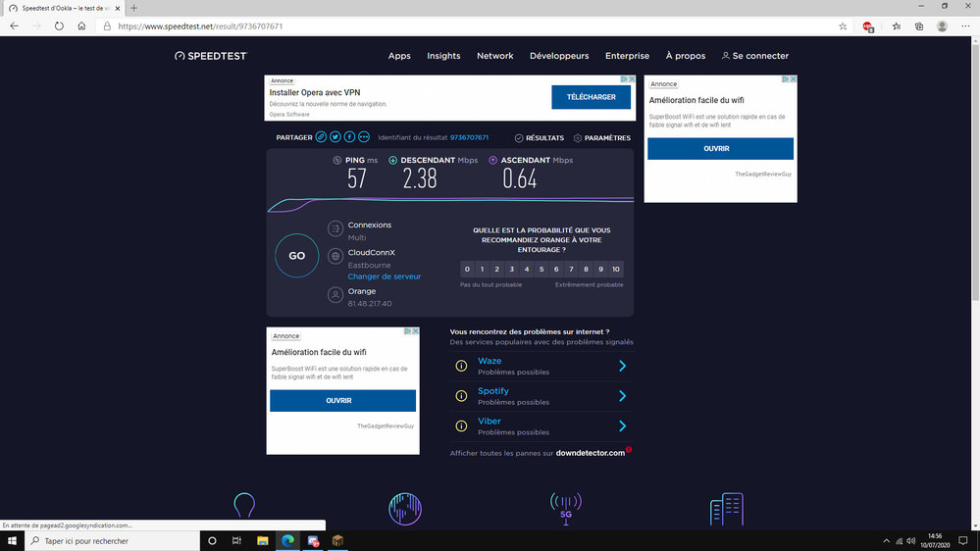
Task: Rate recommendation score 9
Action: pyautogui.click(x=600, y=270)
